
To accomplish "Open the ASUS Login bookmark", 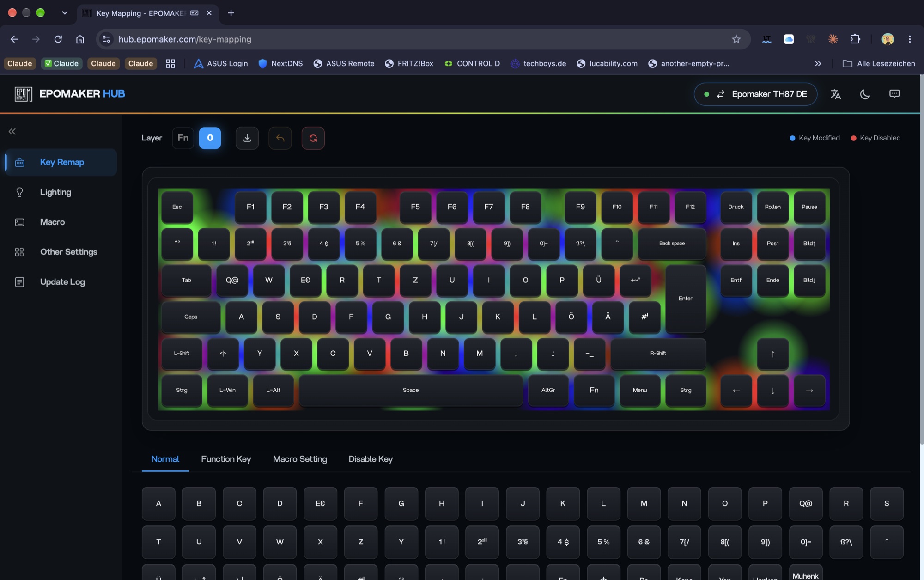I will pyautogui.click(x=221, y=64).
